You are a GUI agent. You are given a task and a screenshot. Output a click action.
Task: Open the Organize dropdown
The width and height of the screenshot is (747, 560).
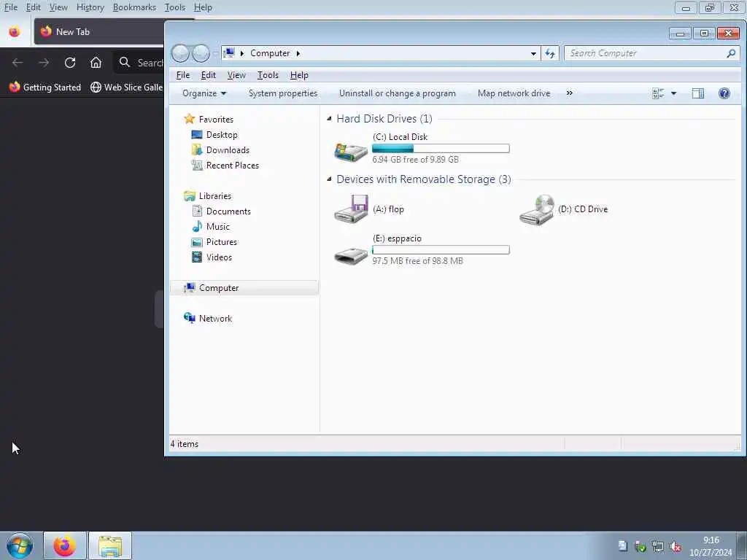pos(204,93)
